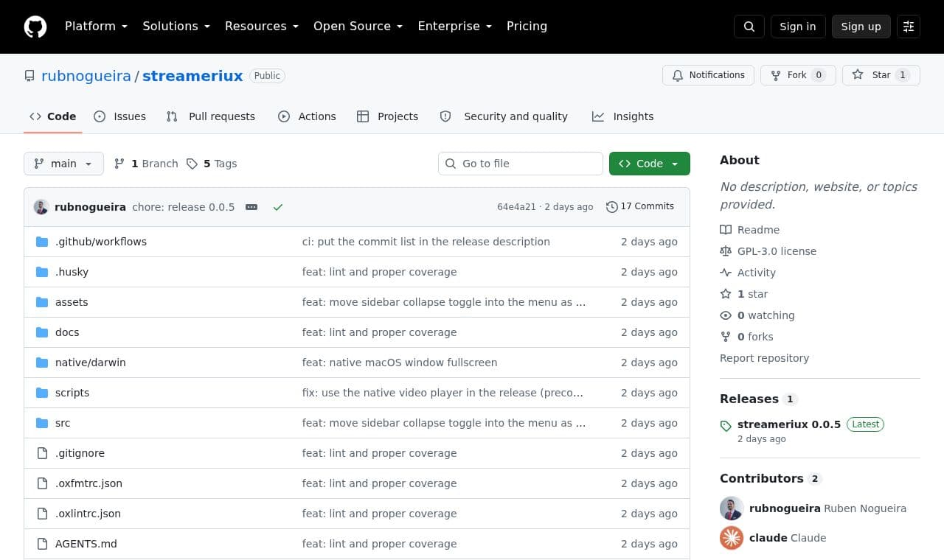Open the GPL-3.0 license link
The image size is (944, 560).
768,251
